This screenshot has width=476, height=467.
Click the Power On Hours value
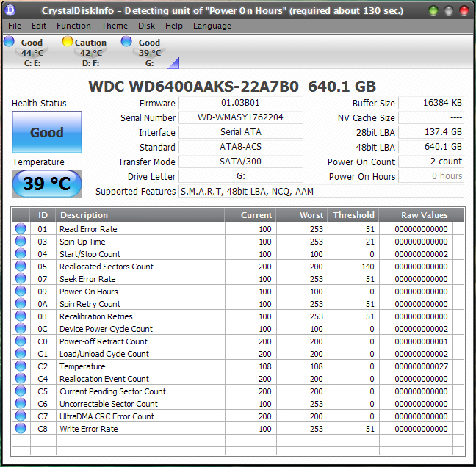[x=431, y=176]
